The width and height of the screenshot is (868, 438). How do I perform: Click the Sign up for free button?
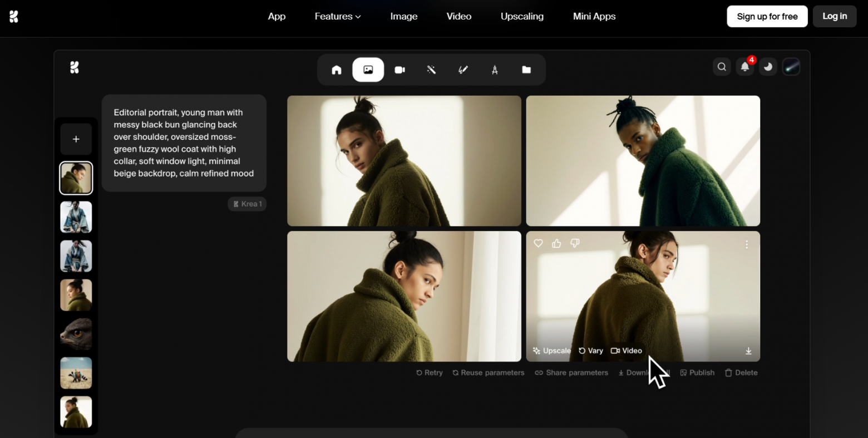[767, 16]
